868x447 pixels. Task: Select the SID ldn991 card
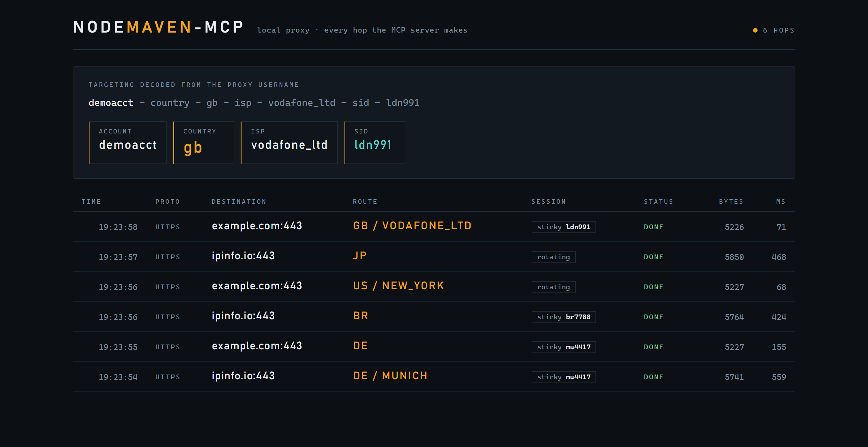pyautogui.click(x=374, y=143)
